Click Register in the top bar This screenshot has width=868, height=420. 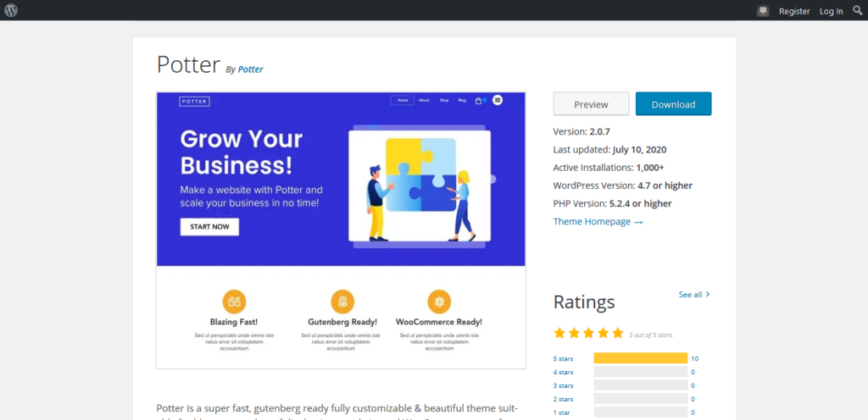[x=794, y=11]
